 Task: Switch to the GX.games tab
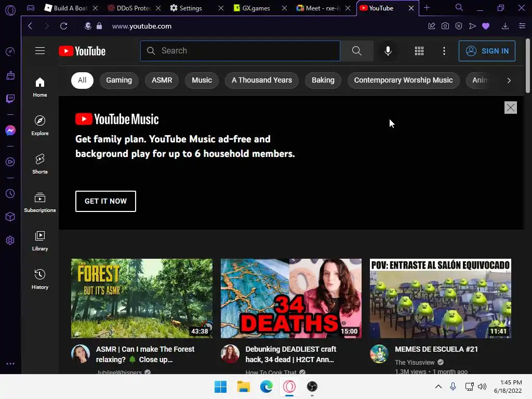[x=255, y=8]
